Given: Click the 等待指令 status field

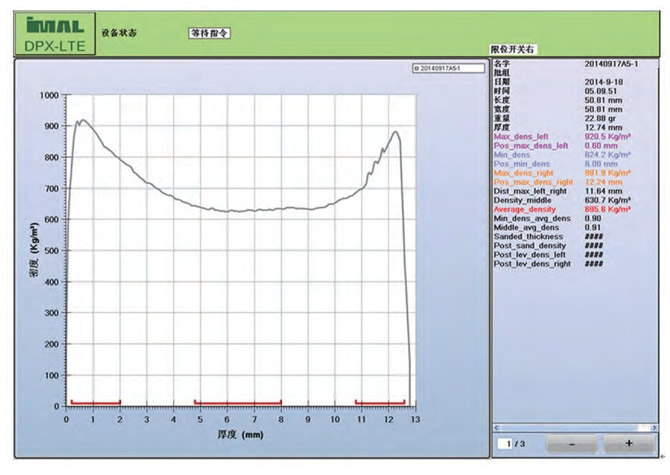Looking at the screenshot, I should click(210, 32).
